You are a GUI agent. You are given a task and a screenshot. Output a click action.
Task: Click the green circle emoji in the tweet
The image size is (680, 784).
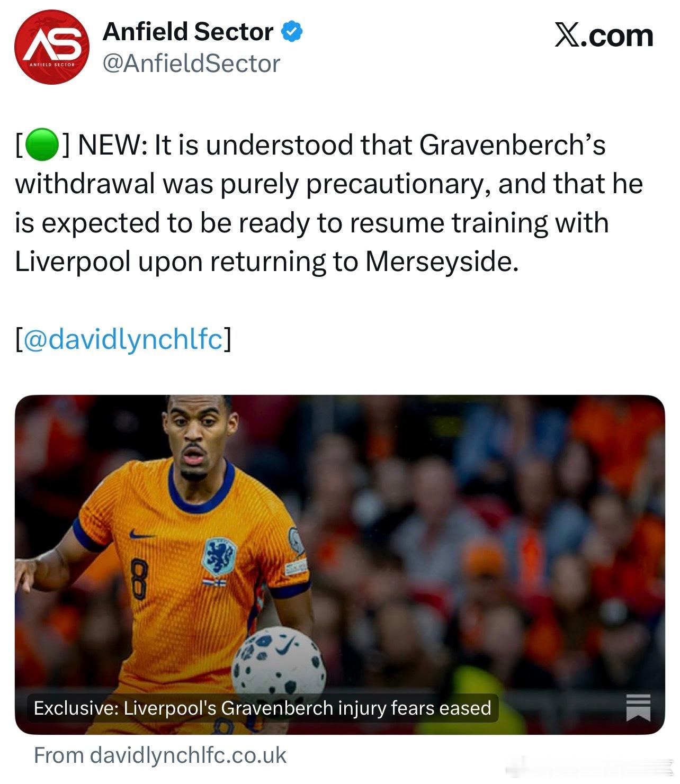point(41,145)
